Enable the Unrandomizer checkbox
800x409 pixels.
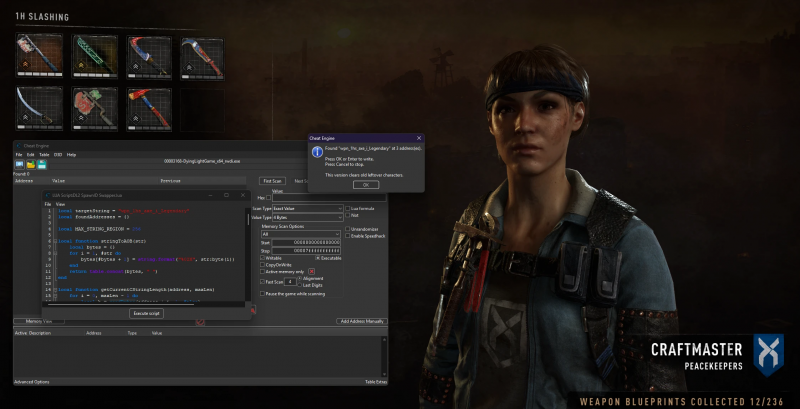(x=347, y=229)
